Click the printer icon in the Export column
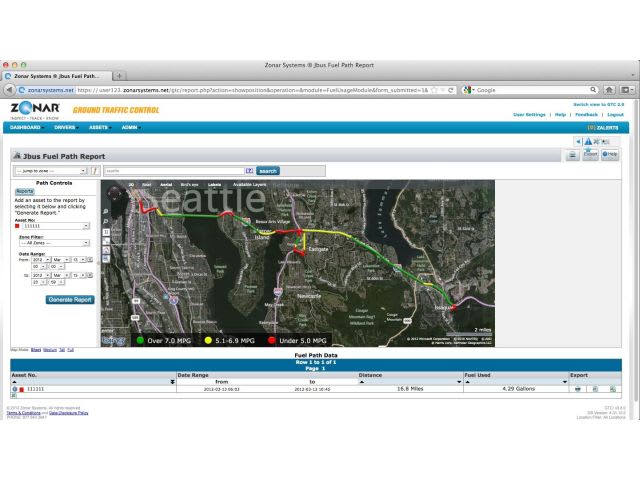Viewport: 640px width, 480px height. coord(578,389)
